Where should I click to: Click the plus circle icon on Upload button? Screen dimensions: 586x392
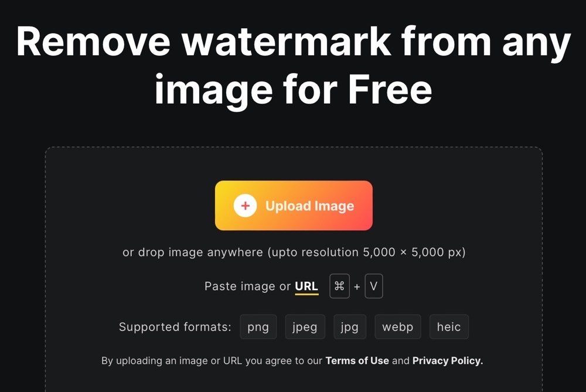coord(245,206)
